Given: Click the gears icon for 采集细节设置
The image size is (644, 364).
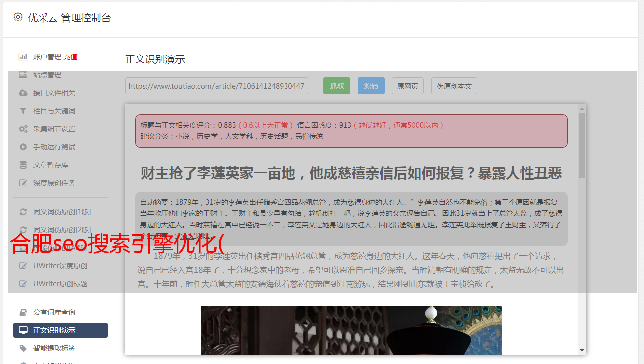Looking at the screenshot, I should coord(23,129).
